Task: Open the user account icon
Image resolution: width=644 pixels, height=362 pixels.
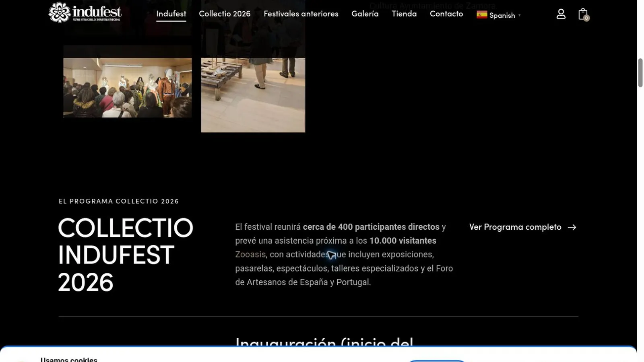Action: coord(561,14)
